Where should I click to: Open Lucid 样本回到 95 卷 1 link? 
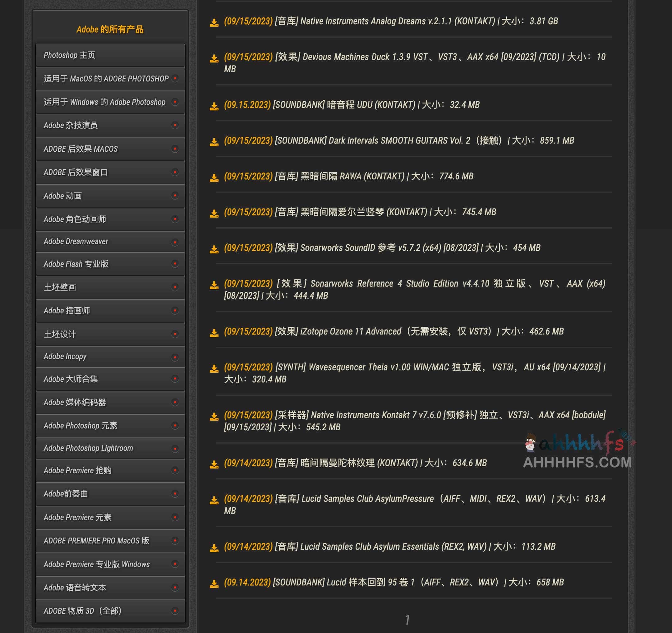coord(394,582)
